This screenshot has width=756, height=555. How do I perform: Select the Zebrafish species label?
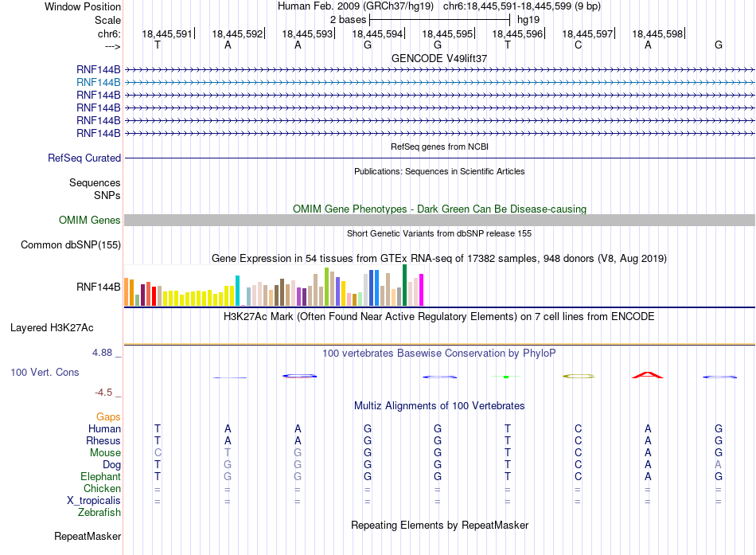coord(99,512)
